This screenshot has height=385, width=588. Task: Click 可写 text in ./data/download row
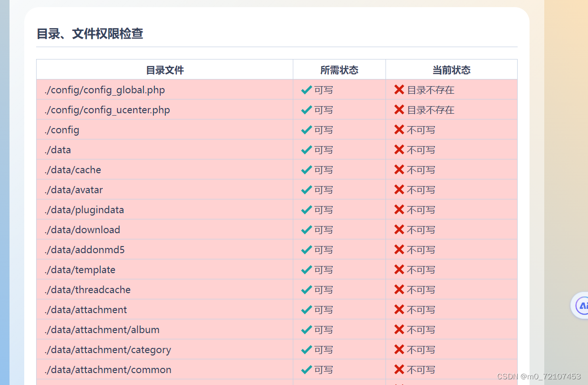(324, 230)
